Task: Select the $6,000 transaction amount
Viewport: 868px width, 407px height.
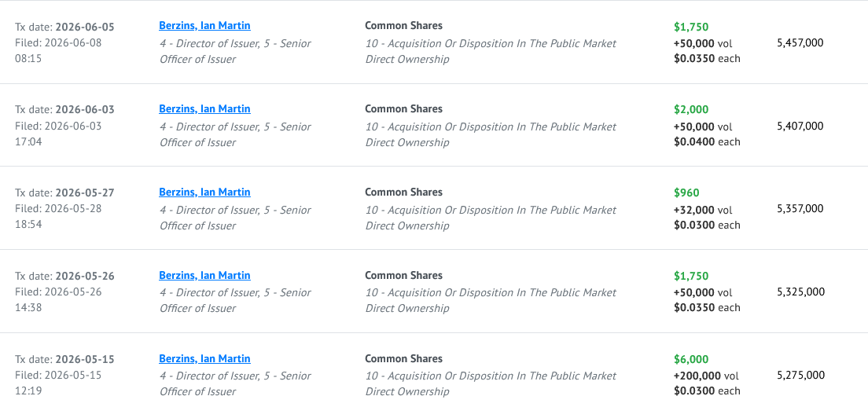Action: (x=691, y=359)
